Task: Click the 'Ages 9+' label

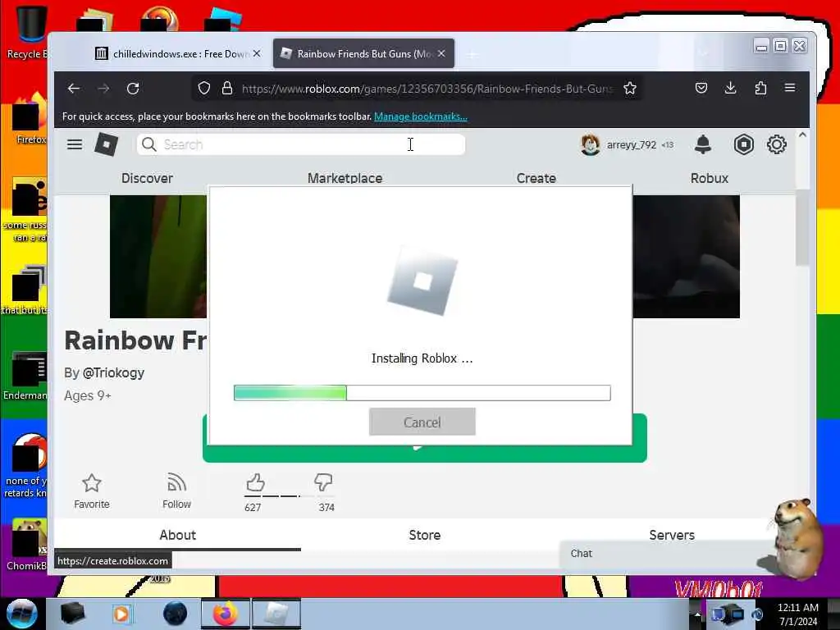Action: [87, 395]
